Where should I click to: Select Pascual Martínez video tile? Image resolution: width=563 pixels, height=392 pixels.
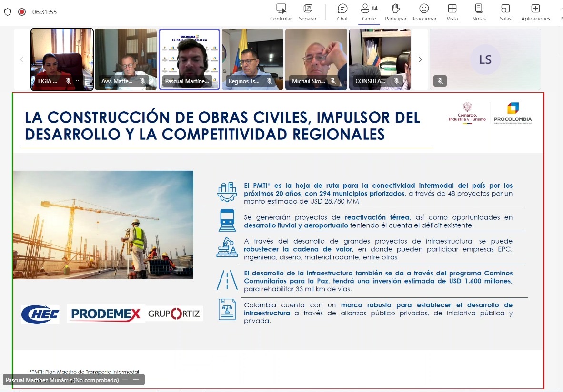coord(189,59)
